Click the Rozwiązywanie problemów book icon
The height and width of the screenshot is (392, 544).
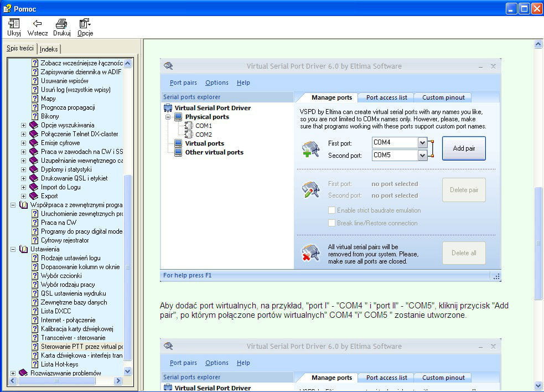tap(24, 373)
